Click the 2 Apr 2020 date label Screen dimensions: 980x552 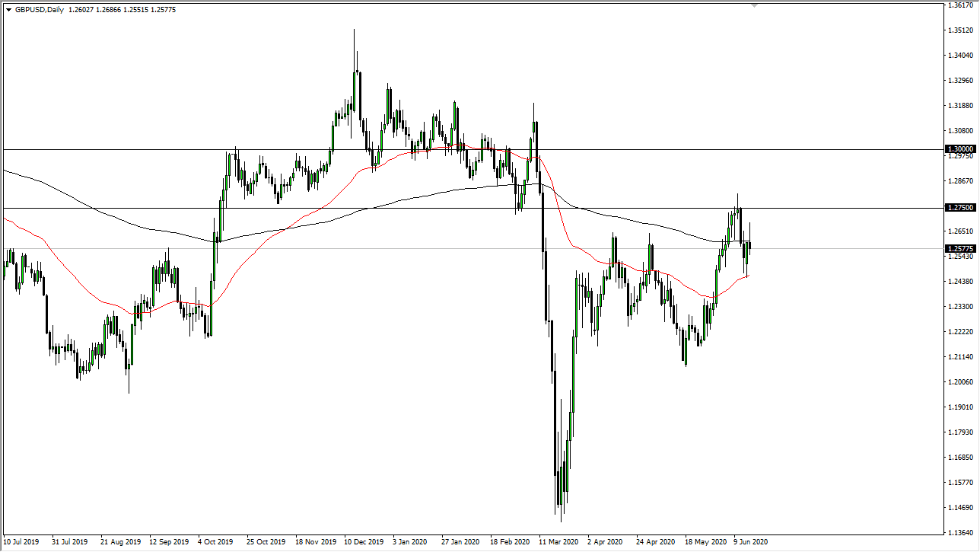[x=605, y=543]
